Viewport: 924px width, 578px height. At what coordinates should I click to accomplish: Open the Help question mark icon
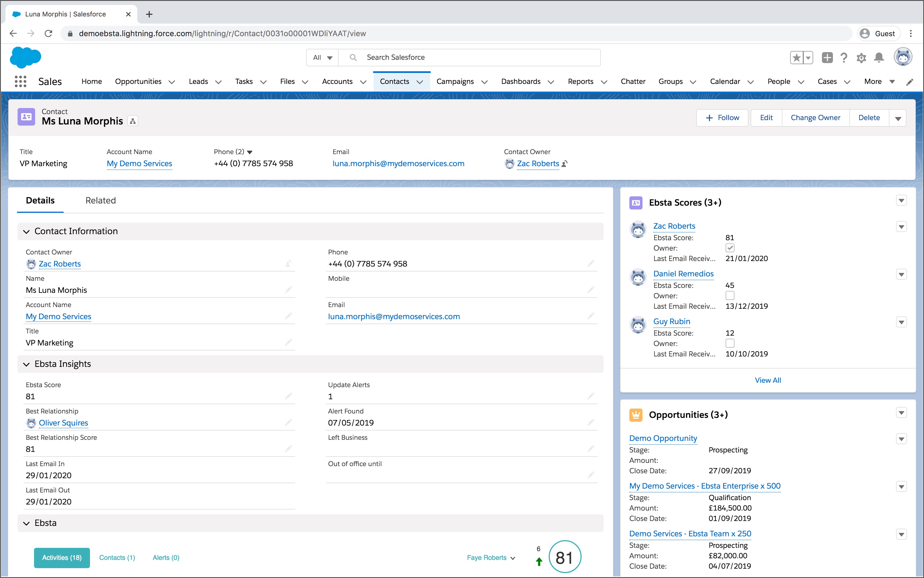[844, 58]
